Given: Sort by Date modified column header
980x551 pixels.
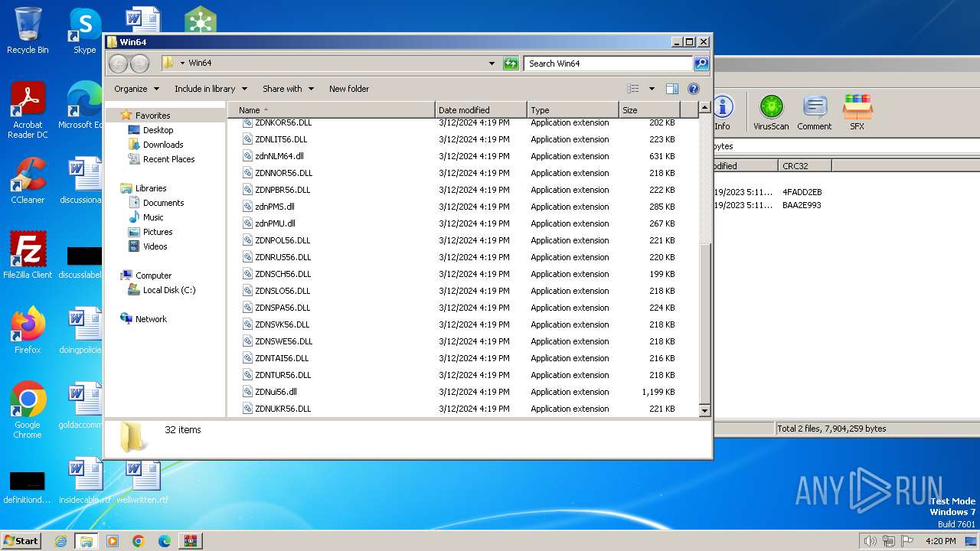Looking at the screenshot, I should (481, 110).
